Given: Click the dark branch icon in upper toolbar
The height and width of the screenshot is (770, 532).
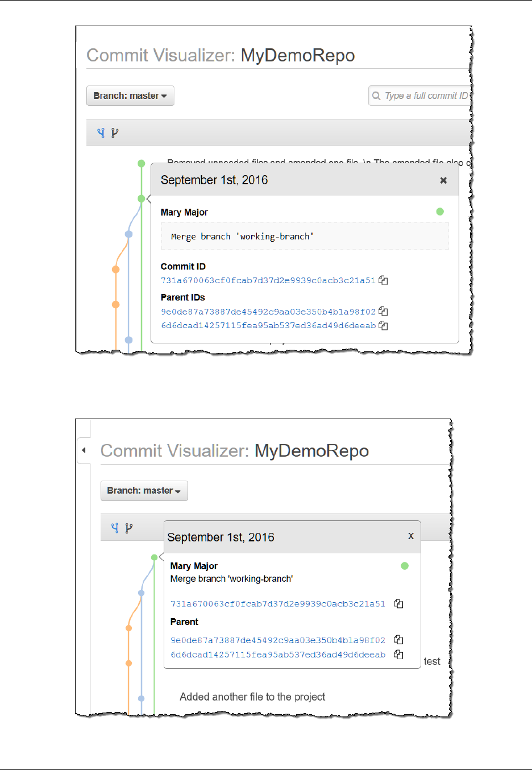Looking at the screenshot, I should point(115,133).
